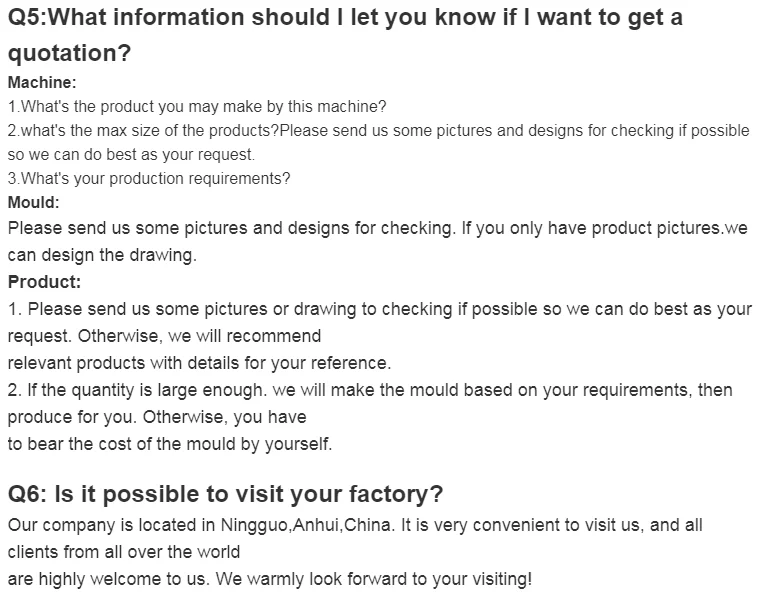The image size is (781, 602).
Task: Click product item 1 about pictures or drawing
Action: 379,309
